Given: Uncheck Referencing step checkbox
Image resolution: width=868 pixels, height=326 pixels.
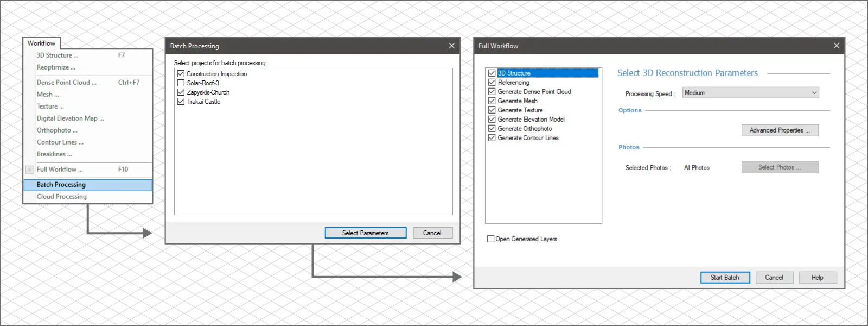Looking at the screenshot, I should click(492, 82).
